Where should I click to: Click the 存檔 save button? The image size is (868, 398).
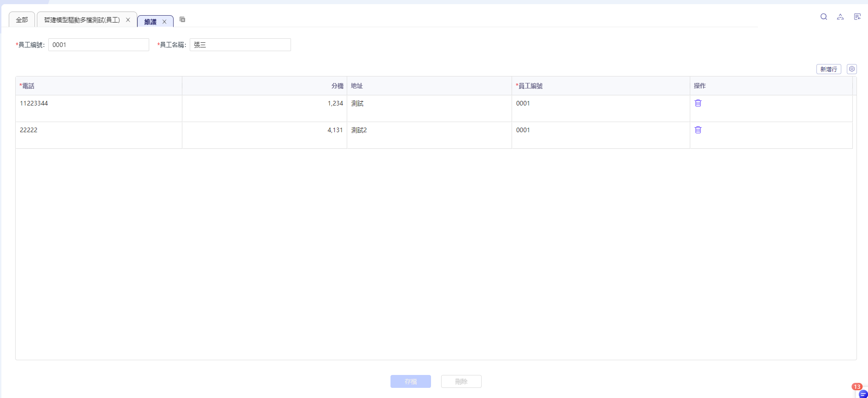[x=410, y=381]
